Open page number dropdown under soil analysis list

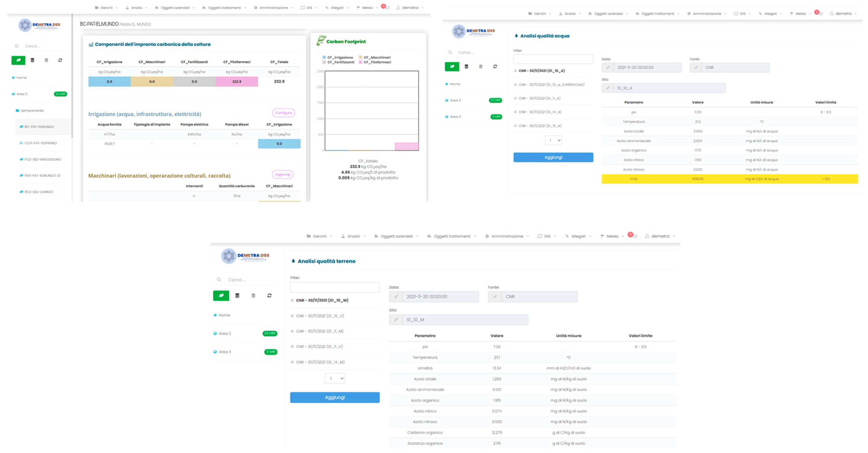335,378
